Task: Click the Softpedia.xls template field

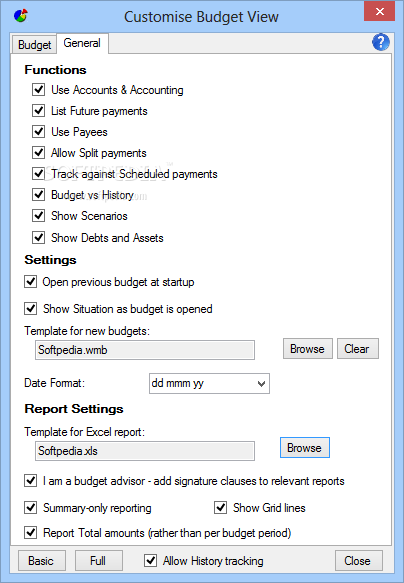Action: point(145,451)
